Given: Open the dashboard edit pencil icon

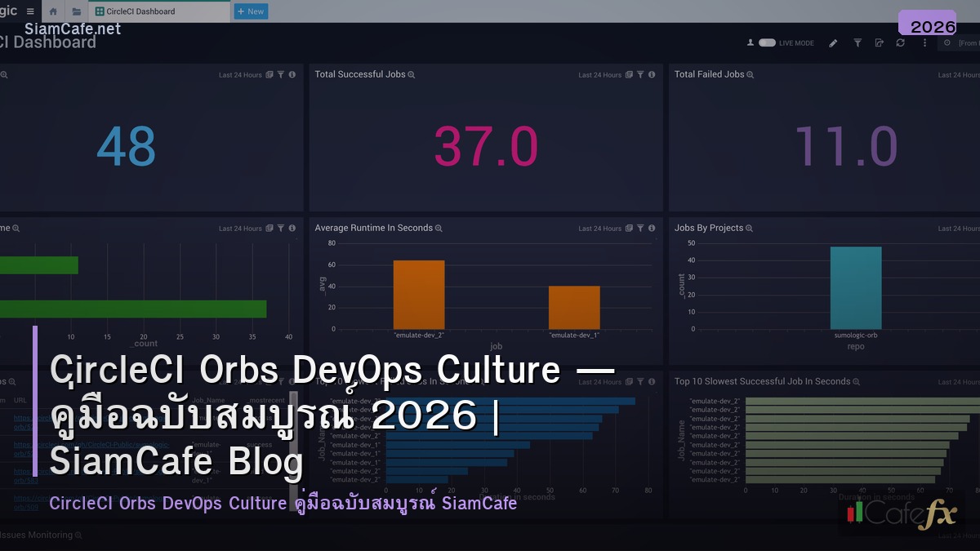Looking at the screenshot, I should click(x=833, y=42).
